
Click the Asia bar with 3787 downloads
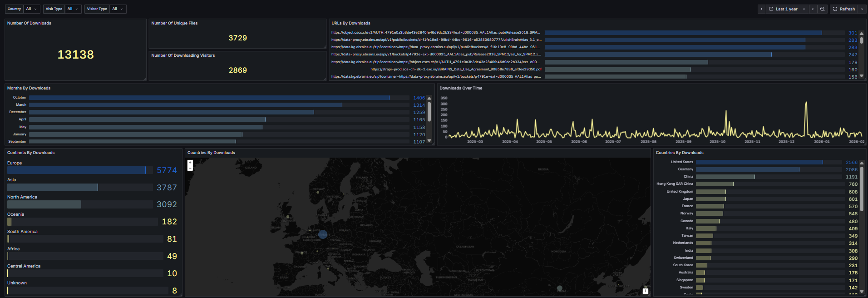click(x=80, y=188)
